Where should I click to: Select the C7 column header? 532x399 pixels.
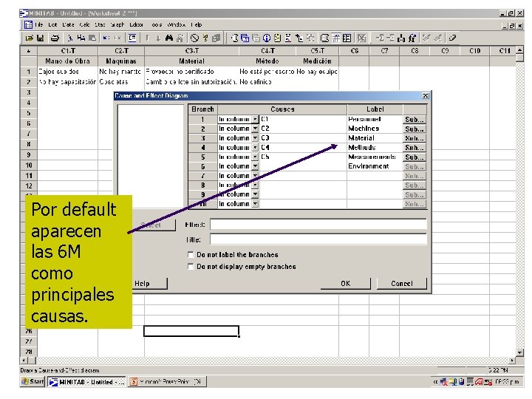coord(384,51)
